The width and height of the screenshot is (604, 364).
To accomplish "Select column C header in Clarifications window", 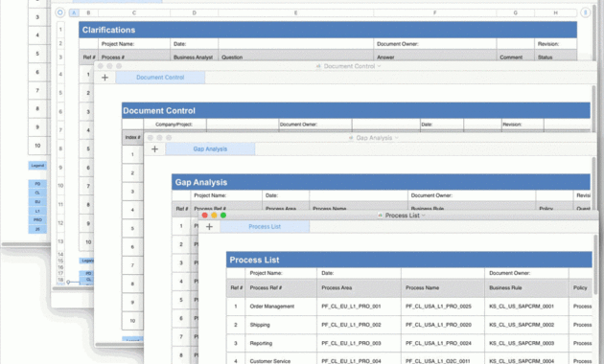I will point(134,12).
